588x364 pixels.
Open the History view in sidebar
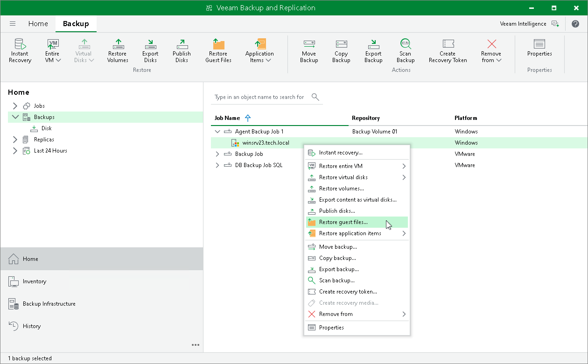(32, 326)
